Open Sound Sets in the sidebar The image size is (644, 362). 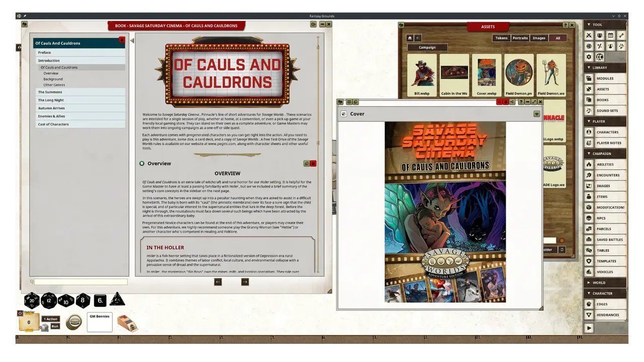pos(605,111)
